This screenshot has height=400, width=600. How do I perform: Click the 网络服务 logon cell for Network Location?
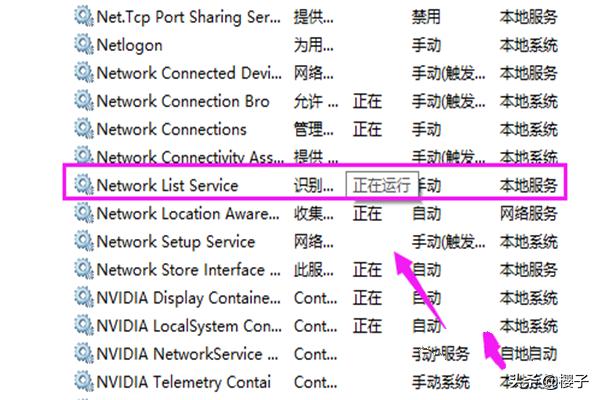point(529,213)
